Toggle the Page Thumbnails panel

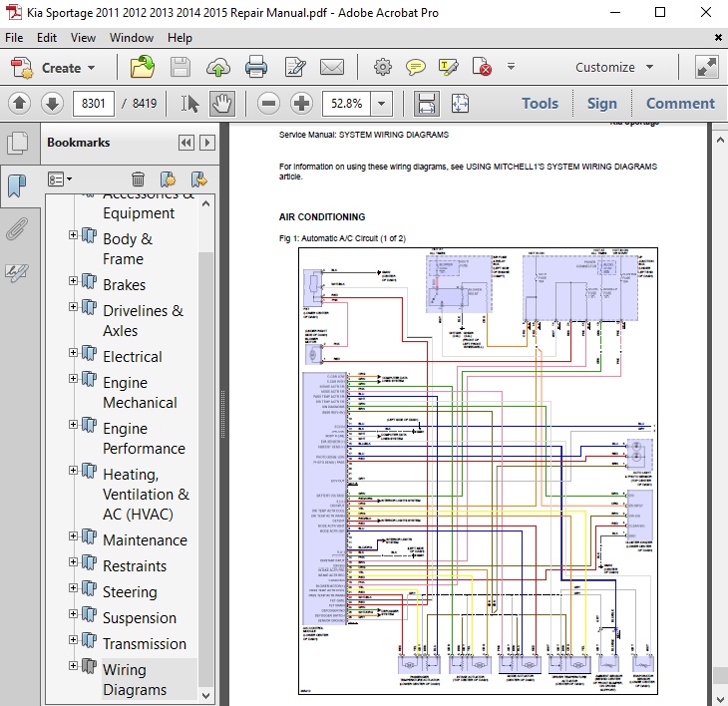[17, 142]
